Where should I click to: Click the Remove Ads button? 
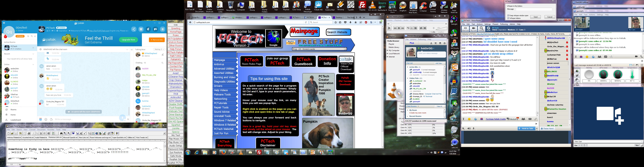pyautogui.click(x=157, y=40)
